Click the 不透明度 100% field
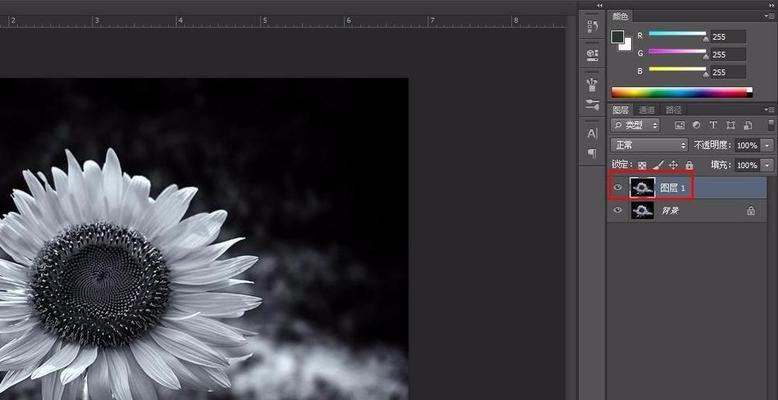 pyautogui.click(x=747, y=145)
